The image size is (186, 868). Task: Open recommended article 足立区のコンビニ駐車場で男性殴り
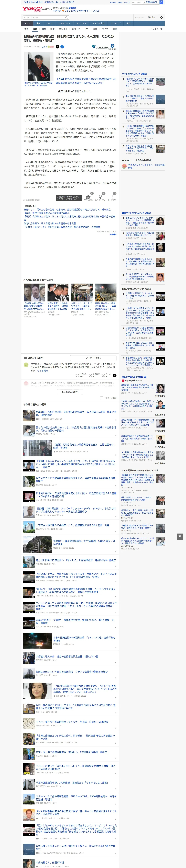click(76, 479)
